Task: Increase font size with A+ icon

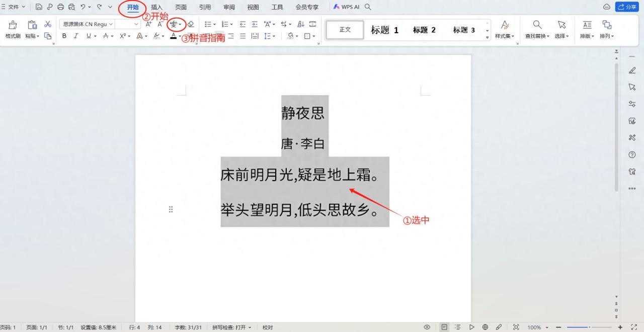Action: [x=148, y=24]
